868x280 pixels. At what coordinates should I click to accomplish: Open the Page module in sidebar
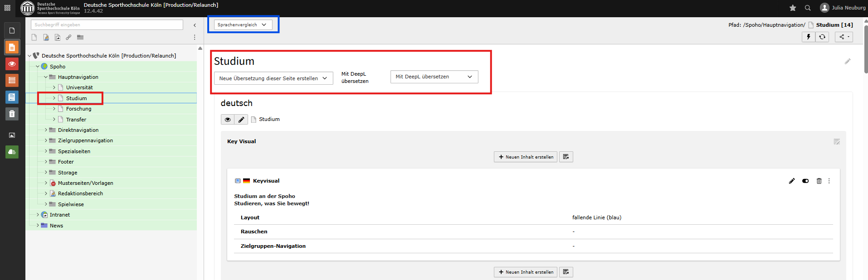coord(12,47)
